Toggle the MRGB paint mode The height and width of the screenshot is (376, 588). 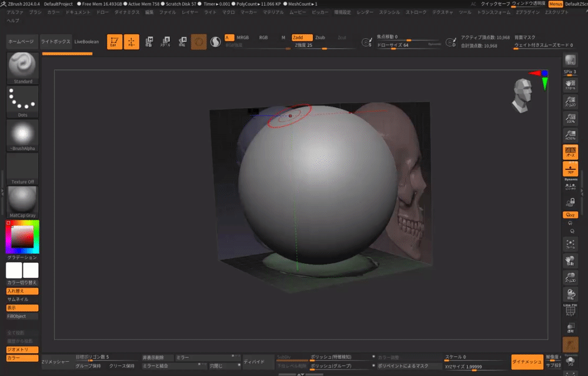point(242,38)
